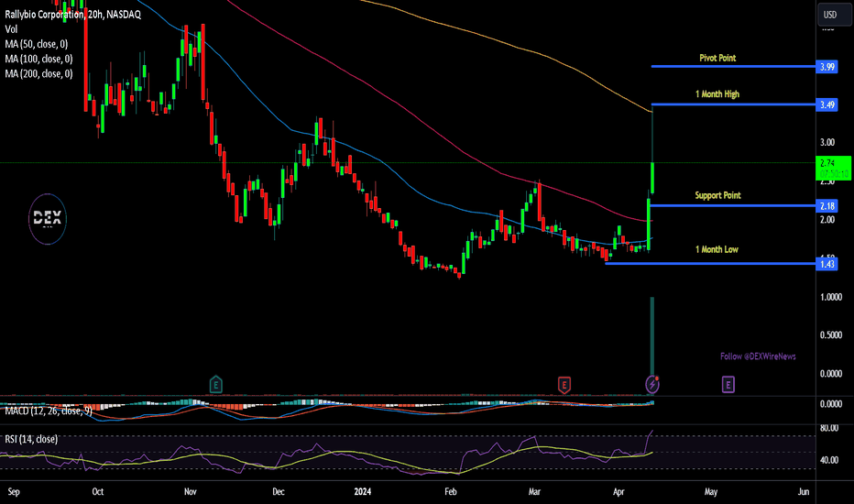Click the green earnings E marker near November
The height and width of the screenshot is (504, 854).
(x=215, y=385)
